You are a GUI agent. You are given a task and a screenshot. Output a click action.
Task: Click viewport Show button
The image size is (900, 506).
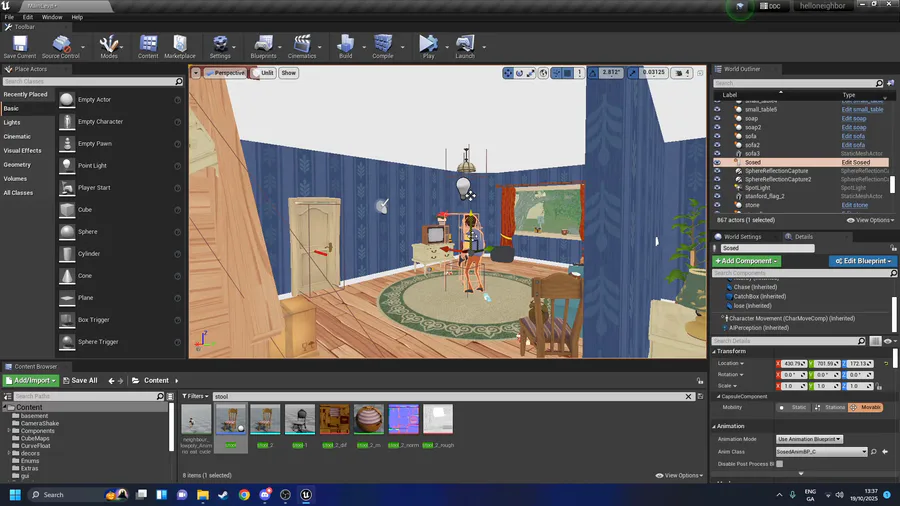click(x=289, y=73)
